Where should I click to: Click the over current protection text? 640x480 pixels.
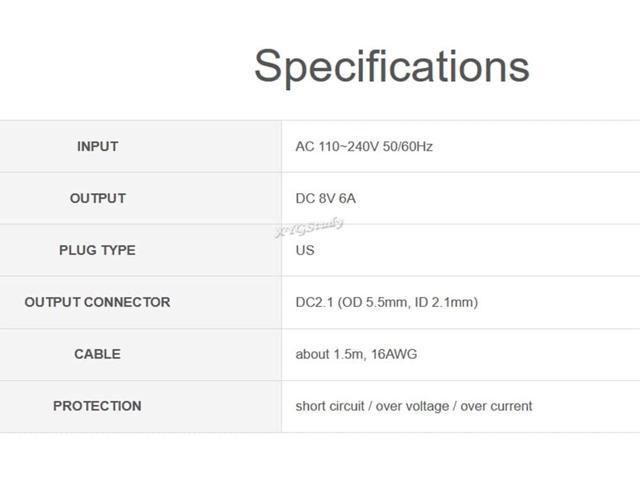[x=496, y=406]
